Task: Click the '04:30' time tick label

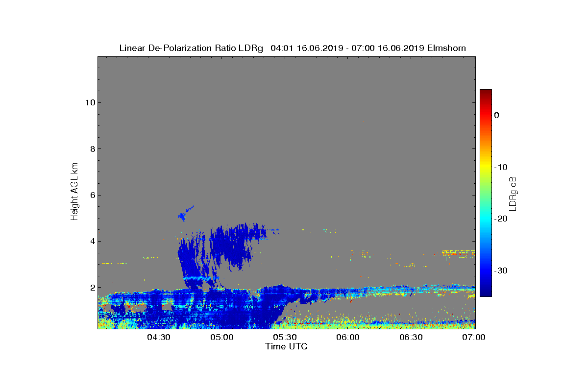Action: (159, 338)
